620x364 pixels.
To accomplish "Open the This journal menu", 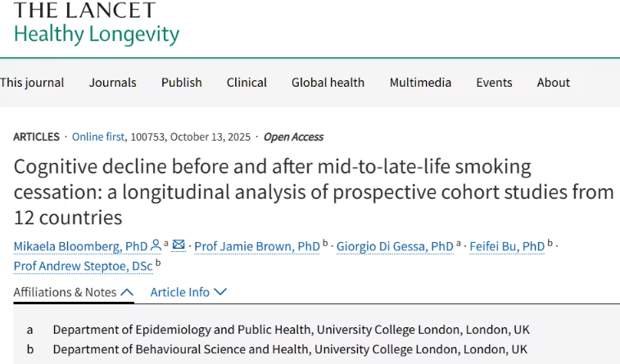I will coord(32,83).
